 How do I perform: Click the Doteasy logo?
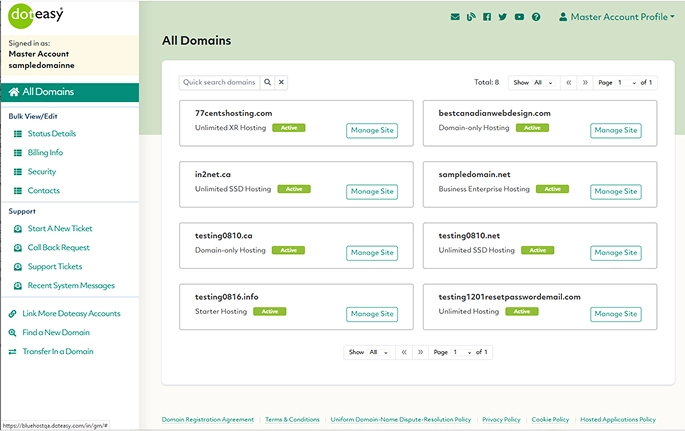click(x=36, y=16)
